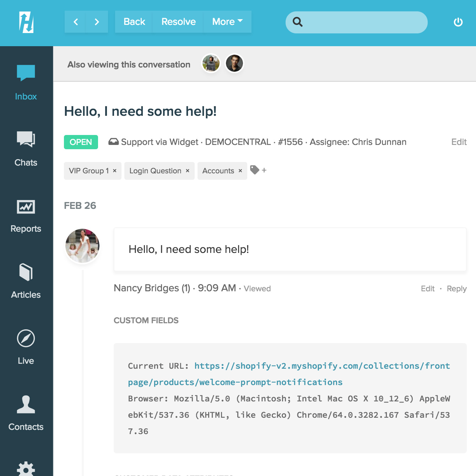The width and height of the screenshot is (476, 476).
Task: Open the More dropdown menu
Action: [x=227, y=22]
